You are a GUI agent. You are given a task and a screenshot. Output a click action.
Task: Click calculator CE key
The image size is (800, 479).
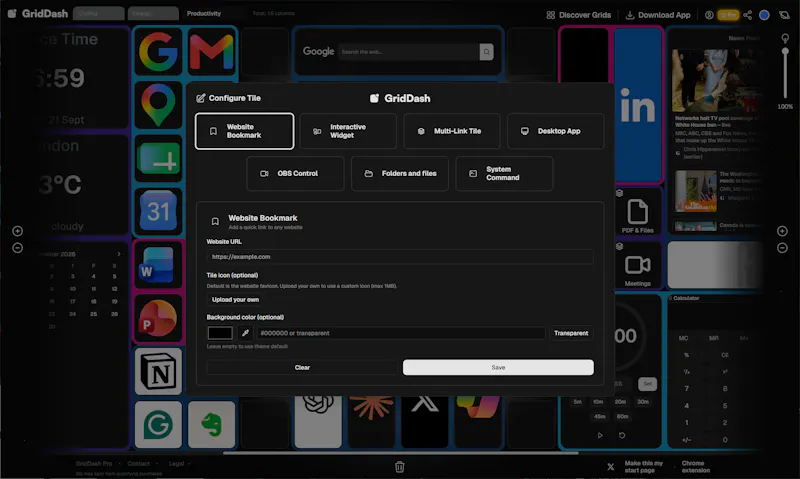point(724,355)
